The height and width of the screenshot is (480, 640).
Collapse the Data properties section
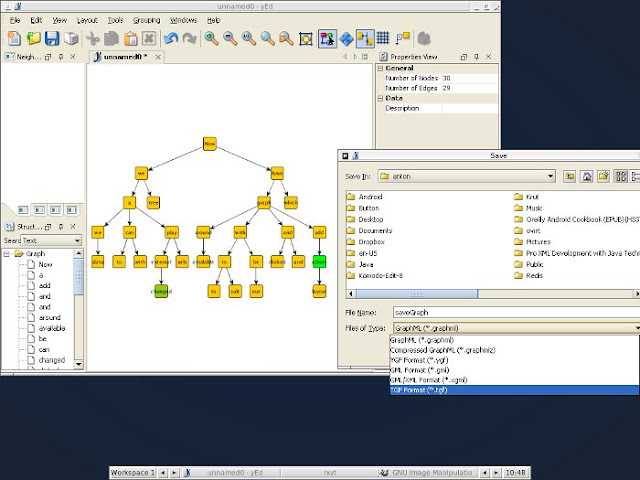click(380, 98)
